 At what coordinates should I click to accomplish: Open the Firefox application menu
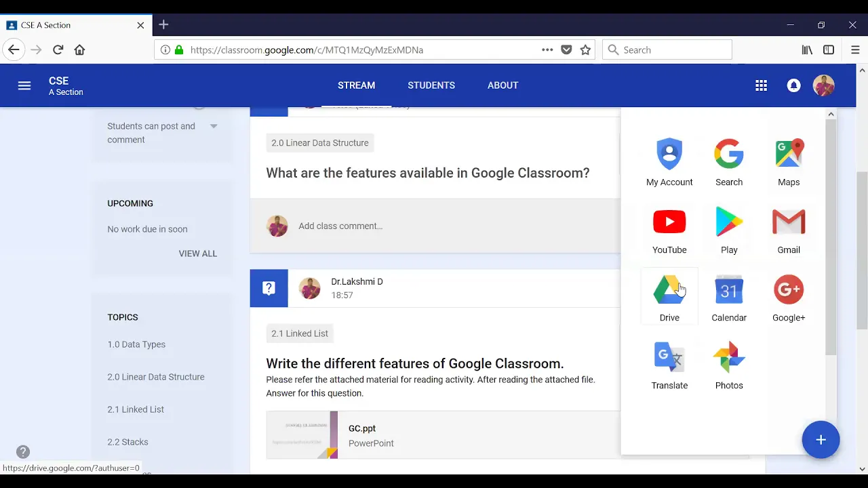click(855, 49)
